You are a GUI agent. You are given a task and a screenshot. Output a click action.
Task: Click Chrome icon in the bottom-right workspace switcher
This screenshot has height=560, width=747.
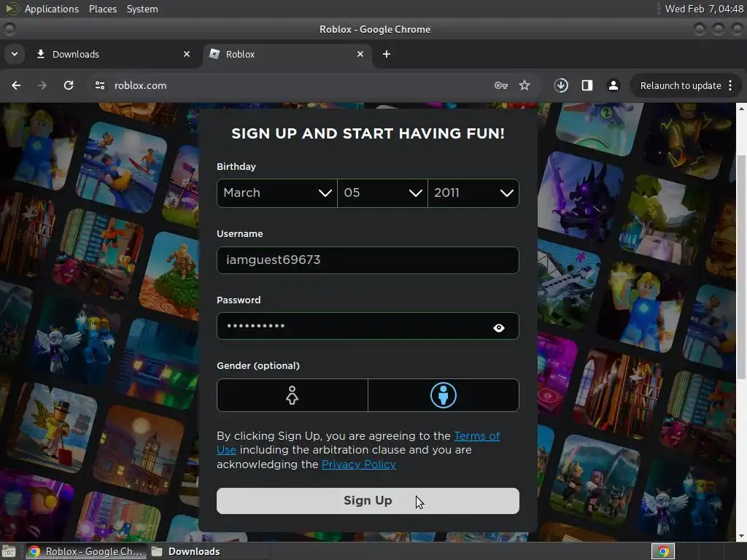[x=663, y=551]
